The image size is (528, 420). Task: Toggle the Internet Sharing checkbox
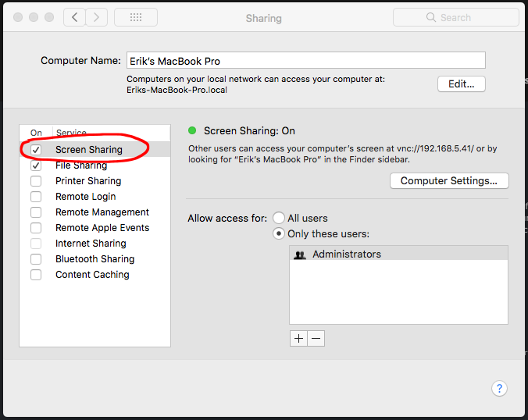tap(36, 244)
